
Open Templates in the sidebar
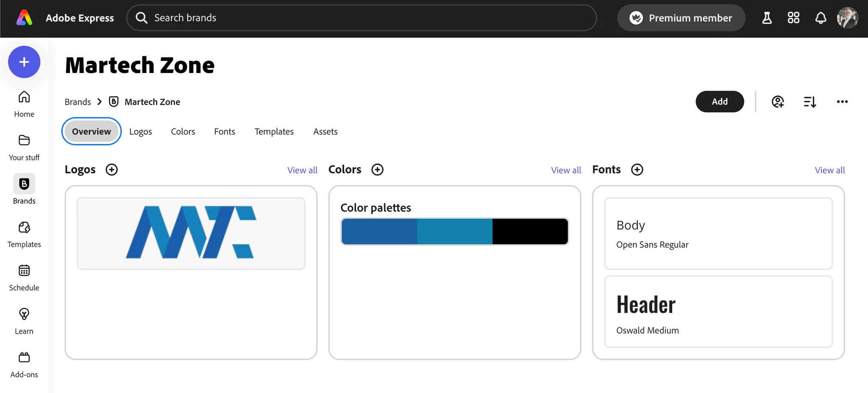24,234
